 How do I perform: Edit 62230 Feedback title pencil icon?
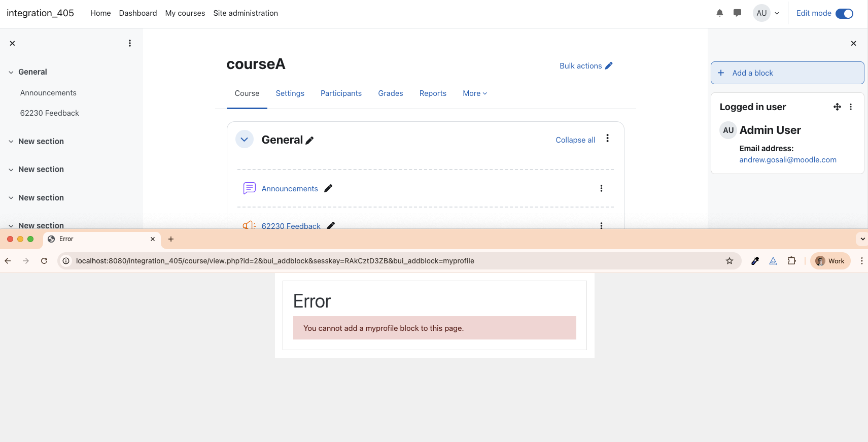[x=331, y=225]
